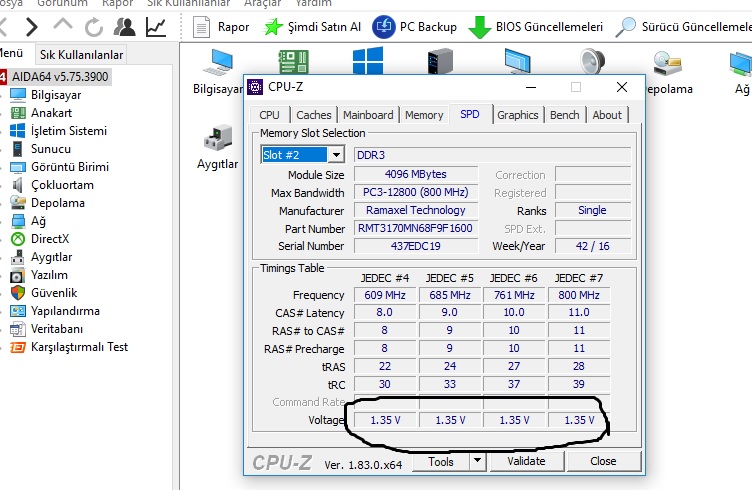The image size is (752, 490).
Task: Open the display monitor icon in main pane
Action: click(x=517, y=61)
